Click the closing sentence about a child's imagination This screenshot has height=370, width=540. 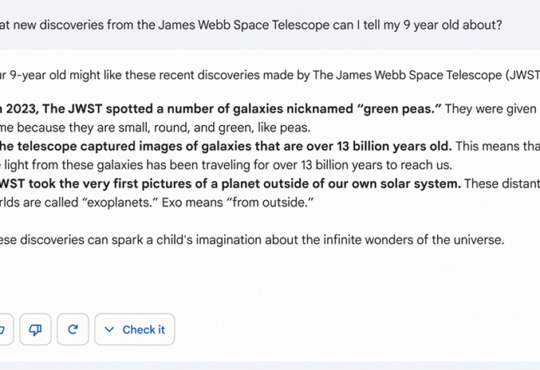(252, 239)
